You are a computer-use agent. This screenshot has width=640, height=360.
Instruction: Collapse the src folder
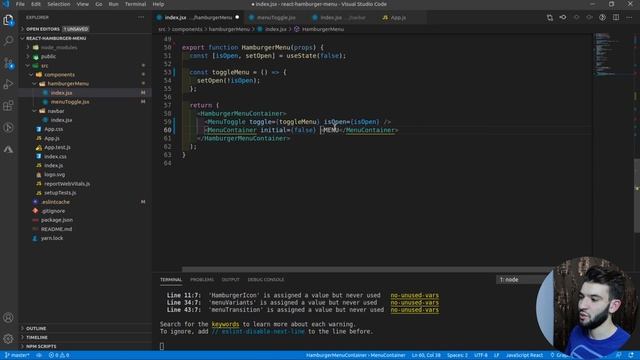[x=44, y=65]
